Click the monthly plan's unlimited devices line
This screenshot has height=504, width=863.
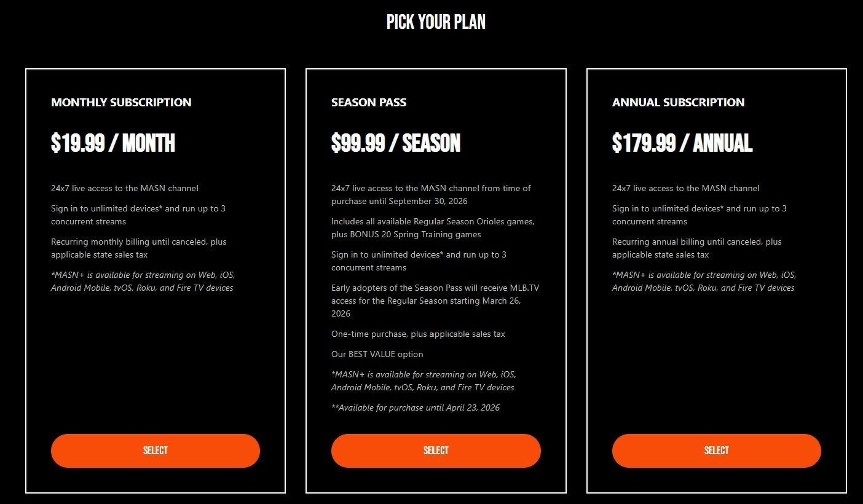click(138, 215)
